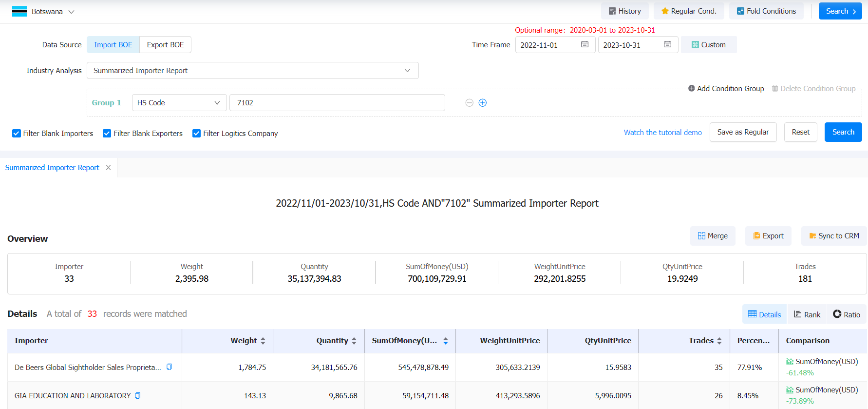Click Custom time frame button
868x409 pixels.
pyautogui.click(x=709, y=45)
